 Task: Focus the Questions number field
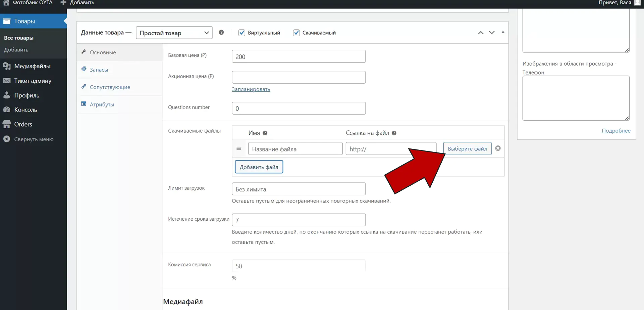point(299,108)
